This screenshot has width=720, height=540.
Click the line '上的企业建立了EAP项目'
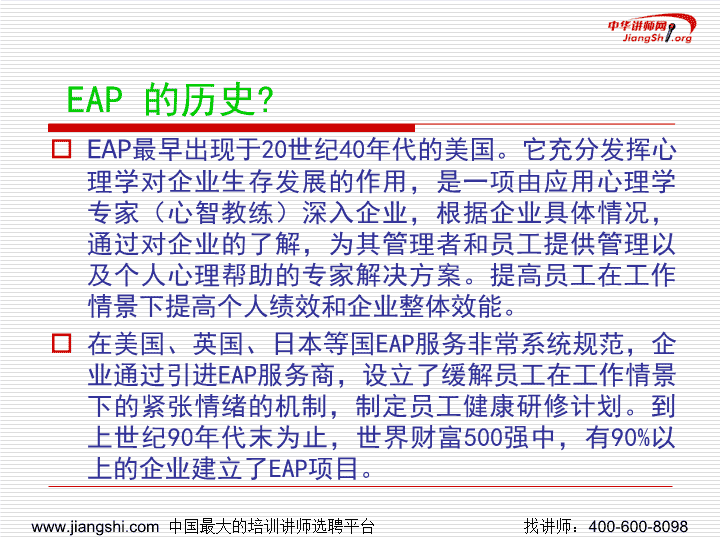click(x=231, y=469)
